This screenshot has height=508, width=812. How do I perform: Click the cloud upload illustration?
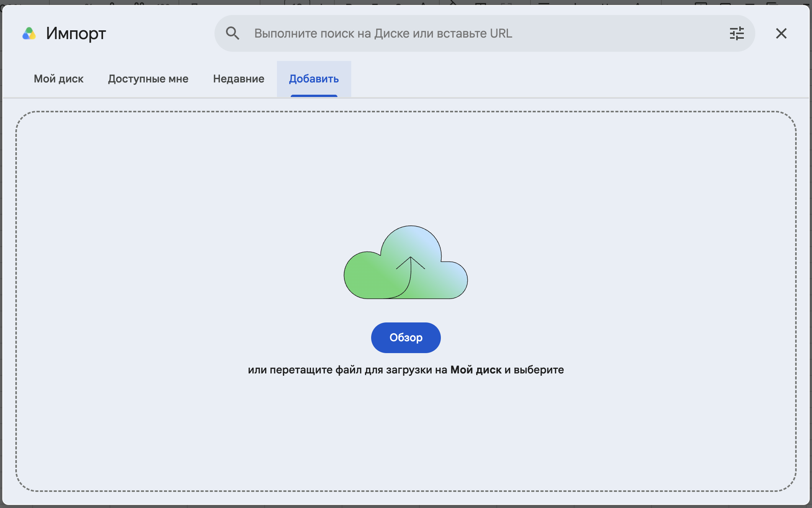tap(406, 262)
